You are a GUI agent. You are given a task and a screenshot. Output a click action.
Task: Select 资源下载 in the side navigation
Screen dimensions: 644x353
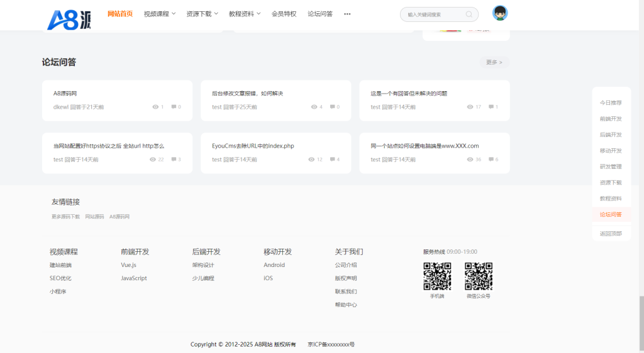click(x=611, y=183)
